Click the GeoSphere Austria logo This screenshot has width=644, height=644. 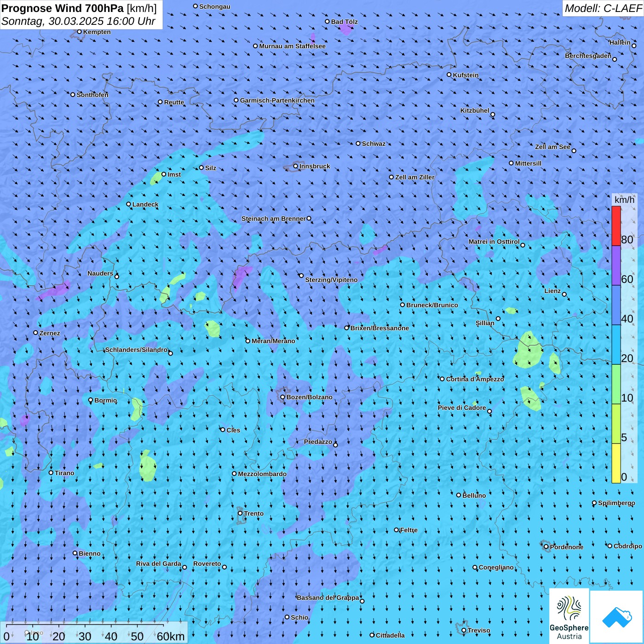click(x=569, y=616)
